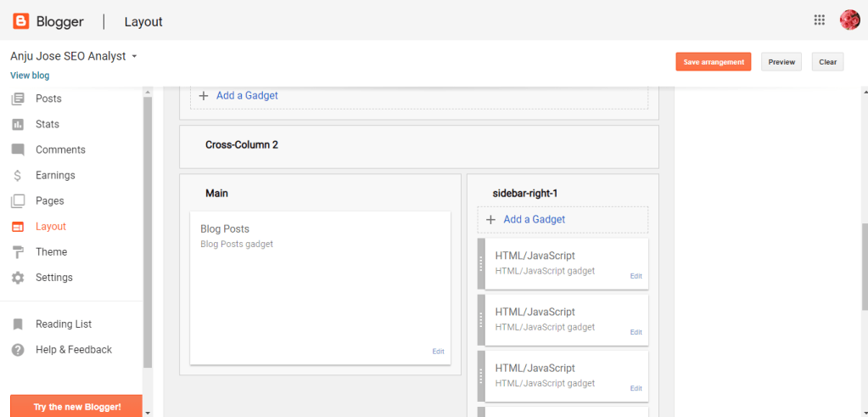Open the user account avatar
This screenshot has height=417, width=868.
pyautogui.click(x=849, y=20)
